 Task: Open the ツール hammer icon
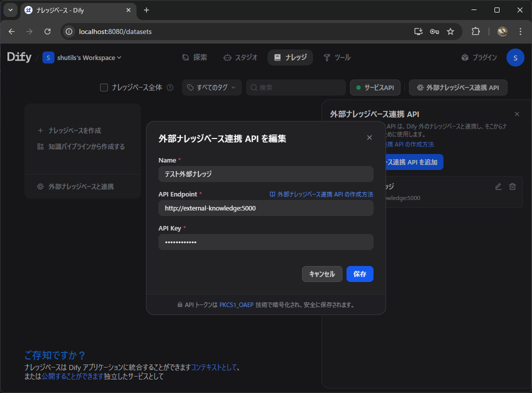(x=327, y=57)
